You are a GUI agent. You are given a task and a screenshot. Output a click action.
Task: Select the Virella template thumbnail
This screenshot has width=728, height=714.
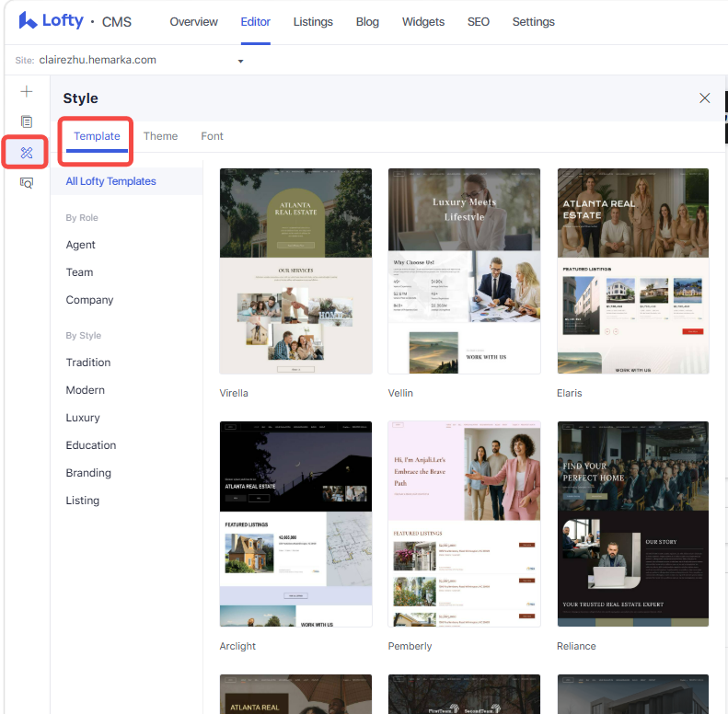pos(295,271)
